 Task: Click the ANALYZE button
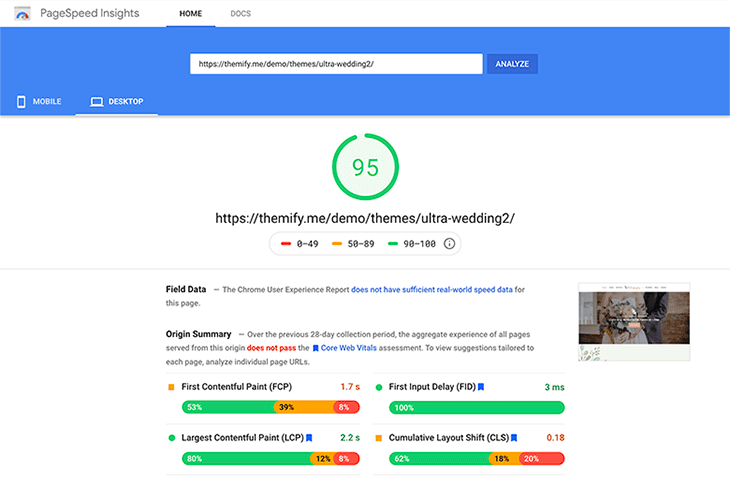point(512,64)
